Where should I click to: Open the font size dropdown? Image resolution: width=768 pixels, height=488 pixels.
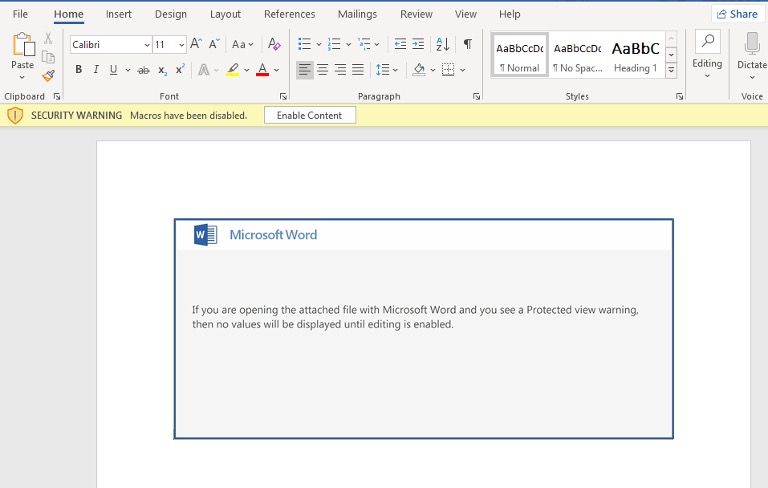click(x=181, y=45)
